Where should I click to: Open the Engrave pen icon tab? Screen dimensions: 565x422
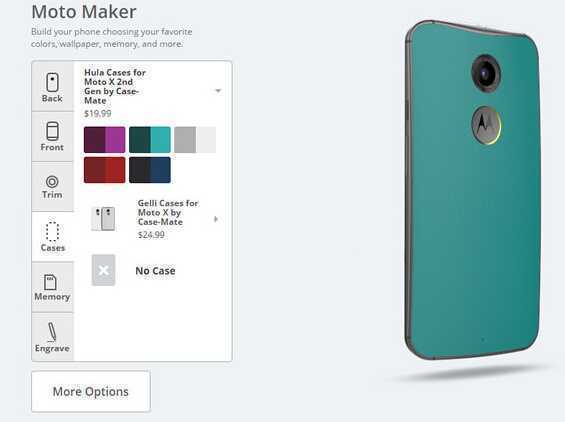(52, 337)
